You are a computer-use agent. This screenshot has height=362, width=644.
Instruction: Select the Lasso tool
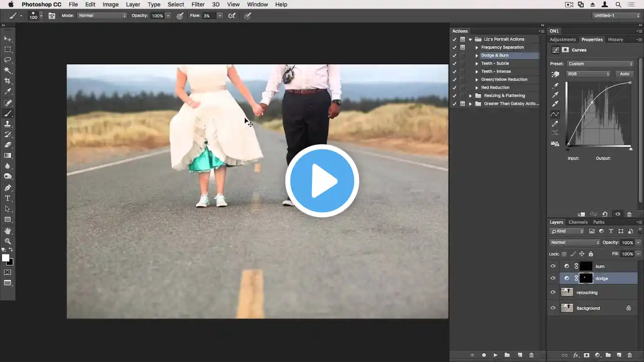point(8,60)
